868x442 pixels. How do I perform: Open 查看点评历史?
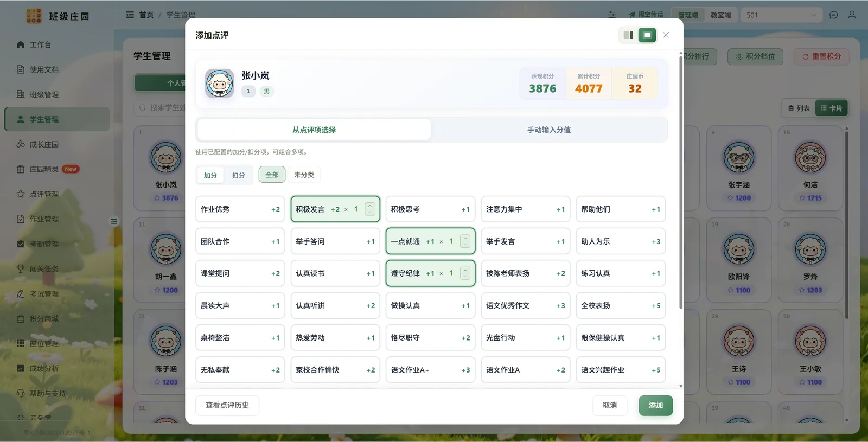[x=227, y=405]
